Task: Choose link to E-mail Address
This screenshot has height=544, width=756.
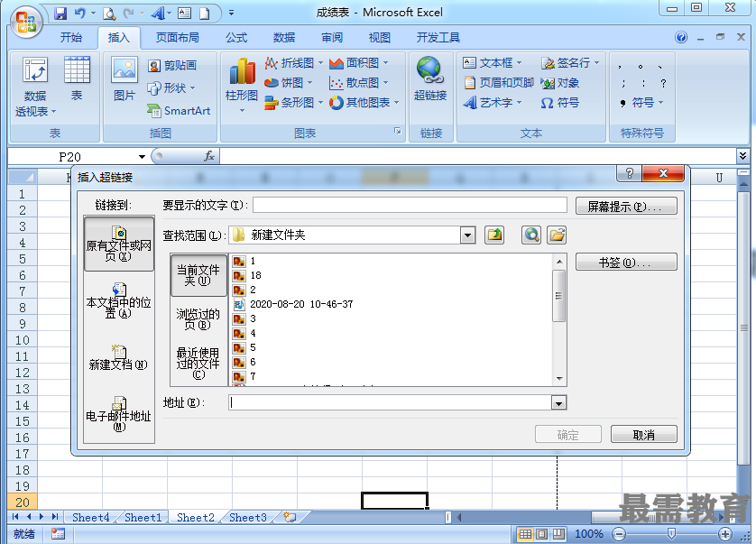Action: coord(119,414)
